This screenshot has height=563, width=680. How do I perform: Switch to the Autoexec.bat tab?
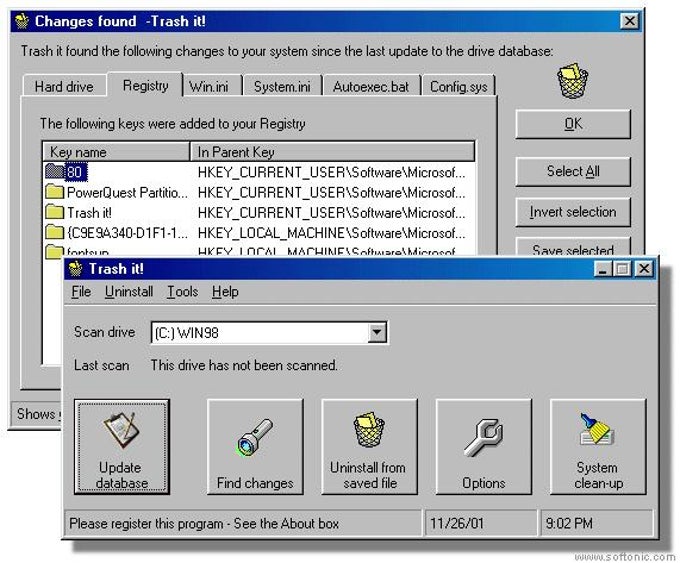[371, 86]
